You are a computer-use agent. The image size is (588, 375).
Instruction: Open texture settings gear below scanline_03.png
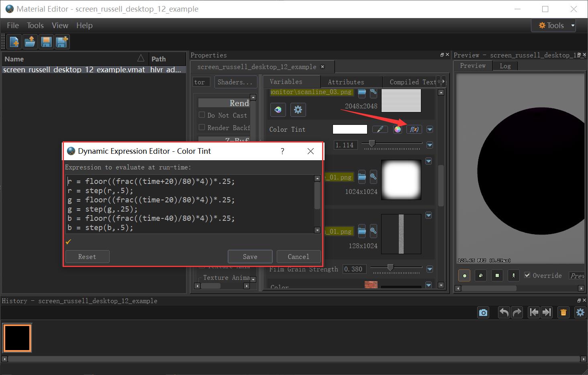298,110
